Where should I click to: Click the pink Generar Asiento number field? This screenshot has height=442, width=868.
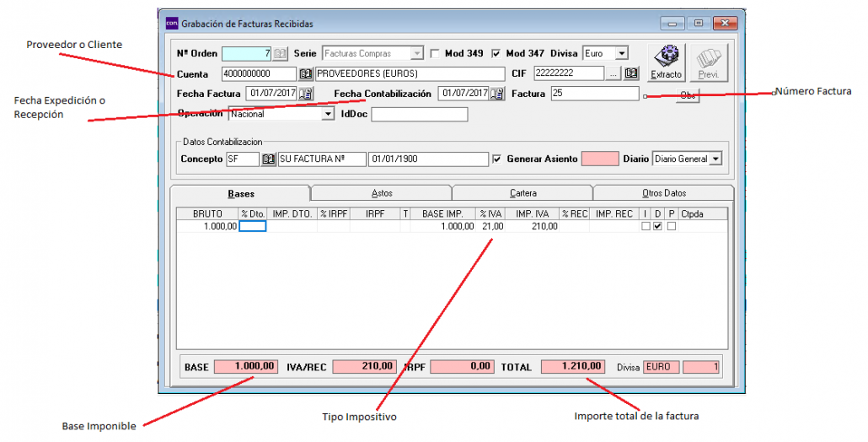600,159
